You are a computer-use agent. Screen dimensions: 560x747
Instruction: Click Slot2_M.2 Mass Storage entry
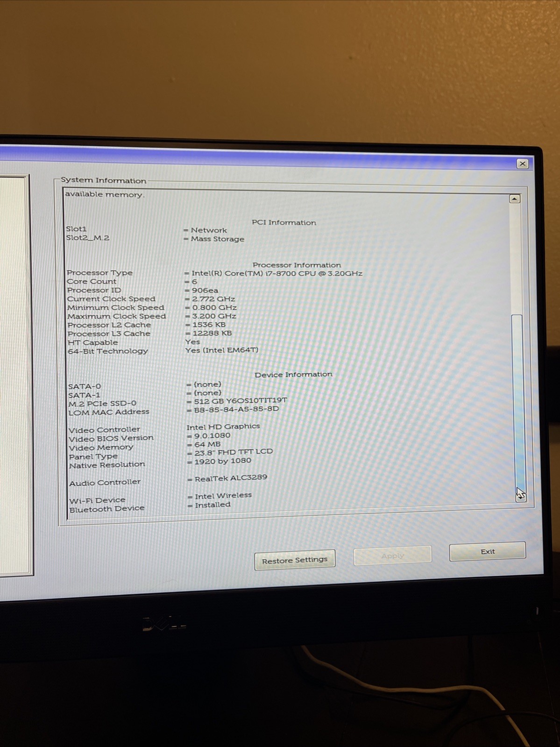(x=155, y=238)
